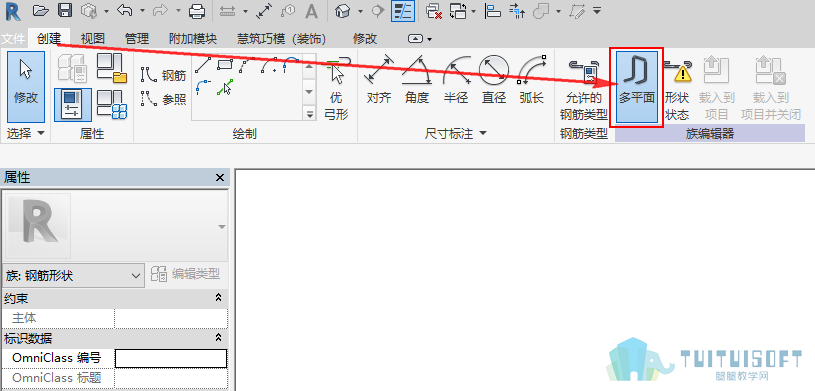
Task: Close inactive views icon with red X
Action: 433,11
